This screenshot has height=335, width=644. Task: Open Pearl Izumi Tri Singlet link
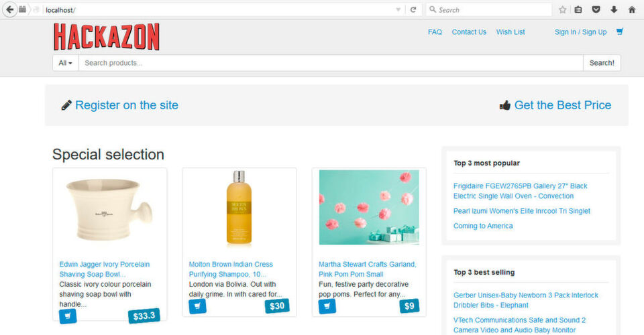[x=522, y=211]
